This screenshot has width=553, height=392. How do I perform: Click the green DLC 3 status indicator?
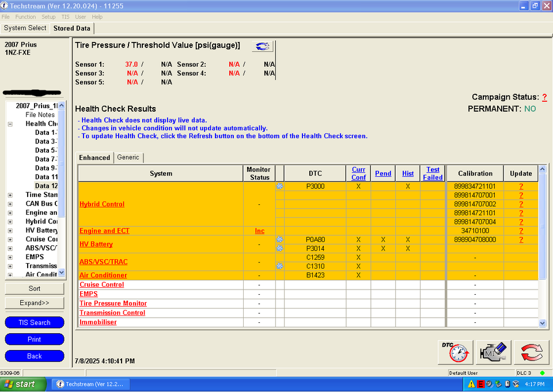click(542, 373)
